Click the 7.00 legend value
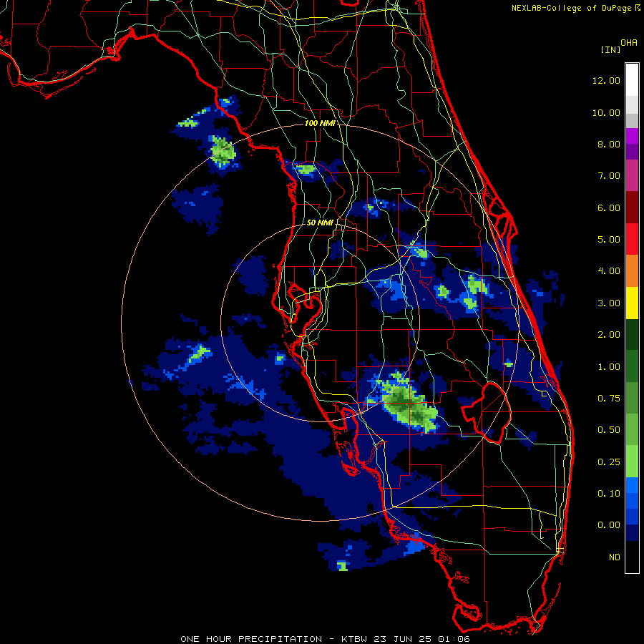 609,176
